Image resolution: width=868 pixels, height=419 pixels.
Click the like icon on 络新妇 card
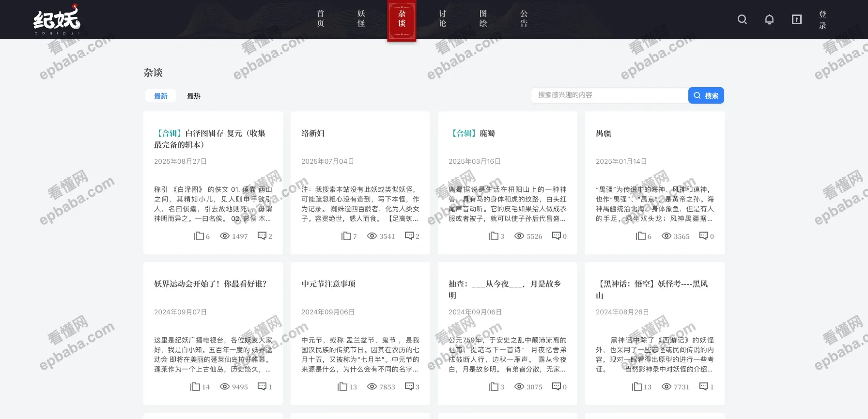click(346, 236)
